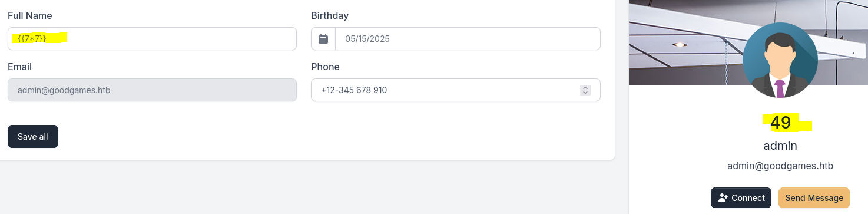Viewport: 868px width, 214px height.
Task: Click the Birthday label
Action: click(330, 15)
